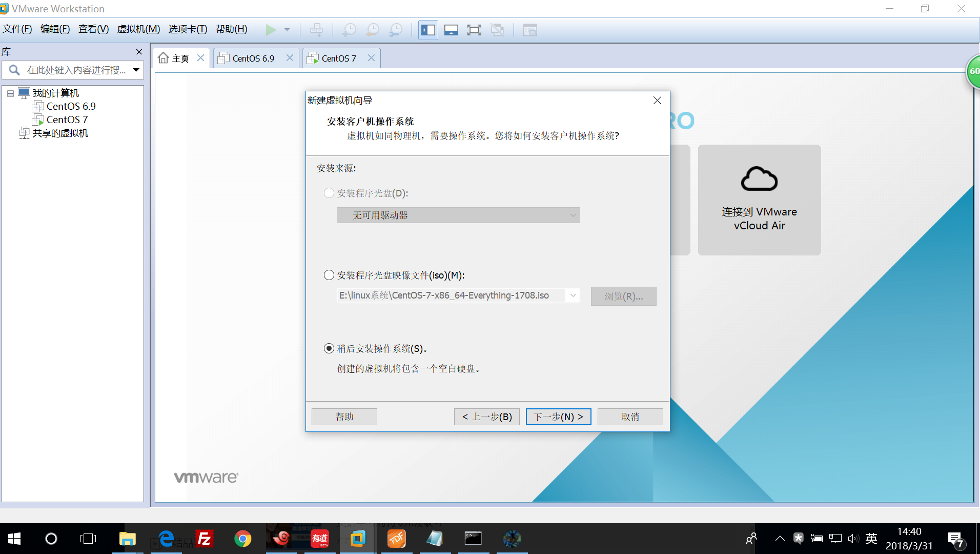
Task: Launch Microsoft Edge from the taskbar
Action: (x=166, y=539)
